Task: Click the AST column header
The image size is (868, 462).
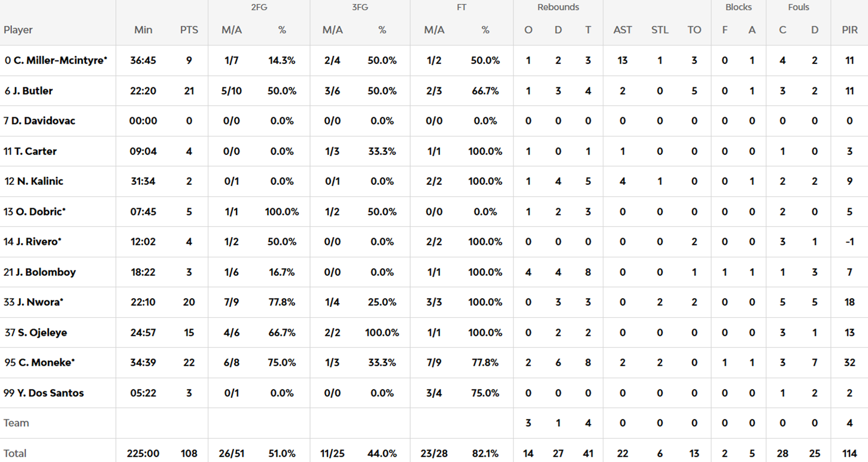Action: (623, 30)
